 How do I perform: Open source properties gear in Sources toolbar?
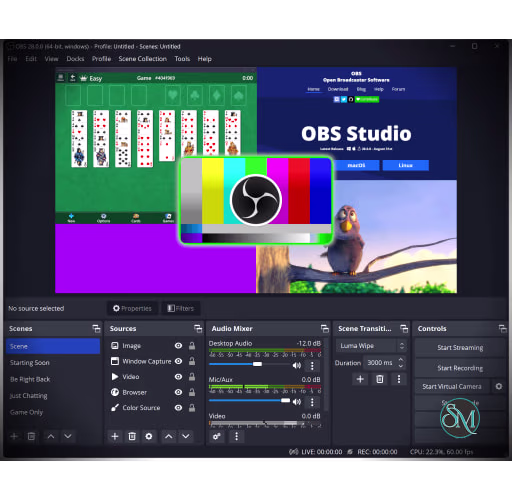pos(149,436)
